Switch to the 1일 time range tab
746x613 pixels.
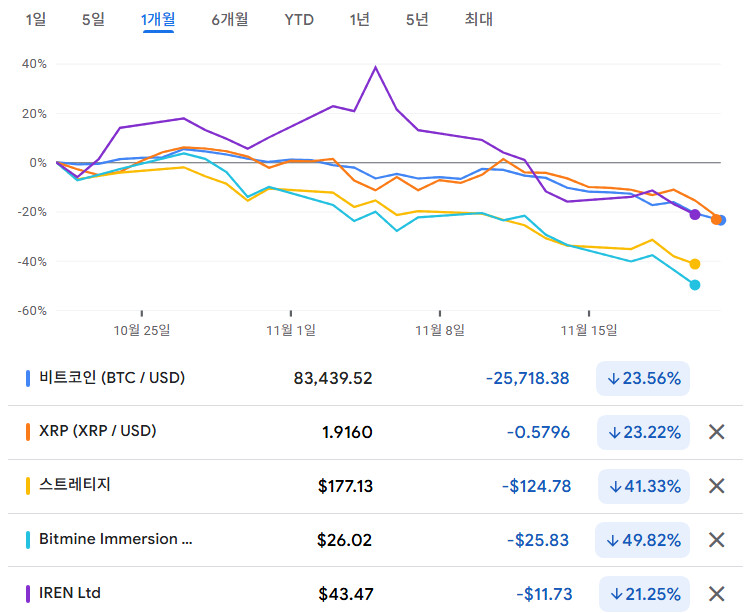click(35, 19)
